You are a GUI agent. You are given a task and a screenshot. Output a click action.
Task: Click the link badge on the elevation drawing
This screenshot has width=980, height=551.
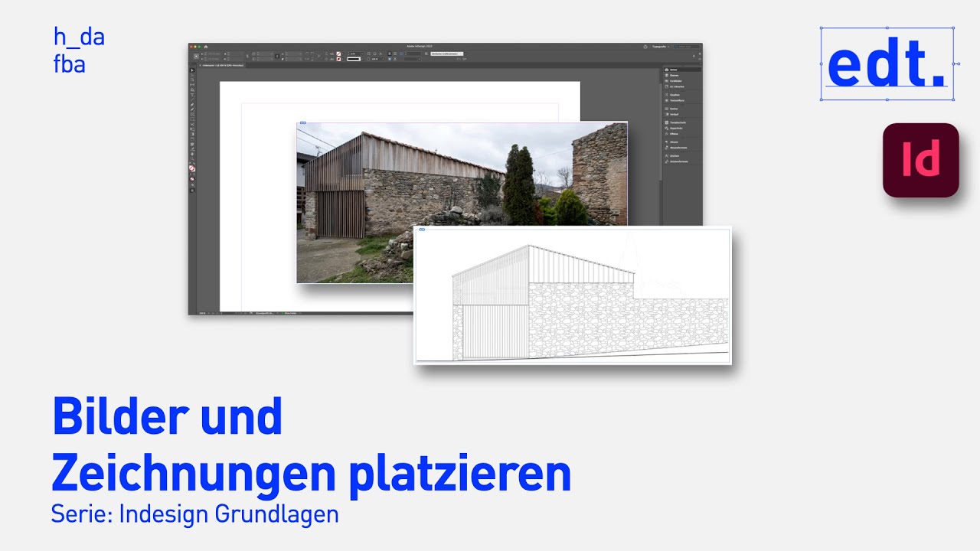coord(420,229)
